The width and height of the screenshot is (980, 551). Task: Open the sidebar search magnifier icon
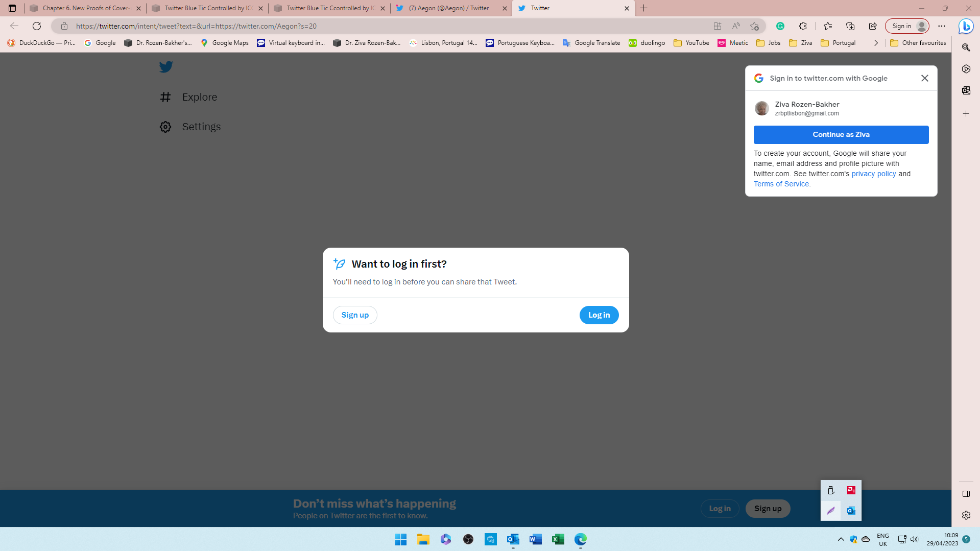(x=965, y=47)
